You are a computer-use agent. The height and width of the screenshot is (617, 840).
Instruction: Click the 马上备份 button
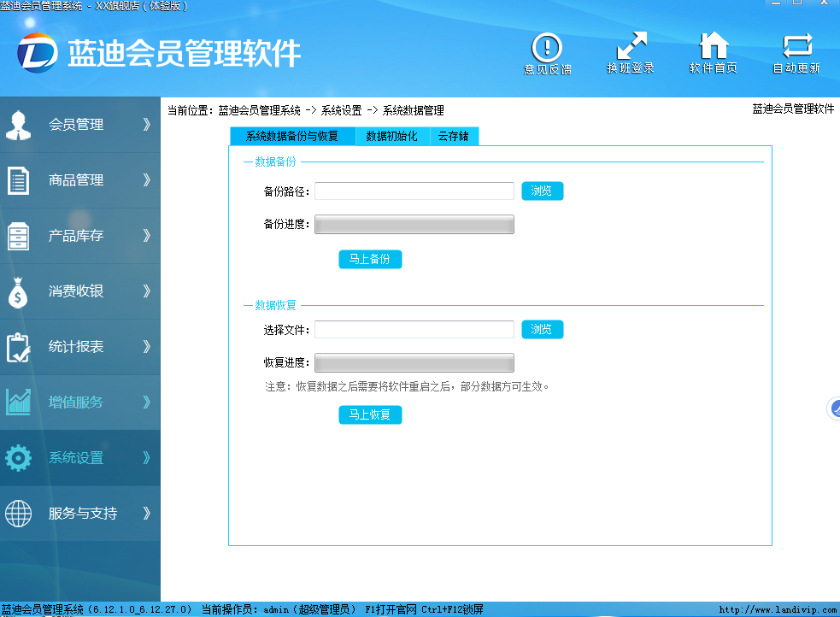tap(370, 259)
